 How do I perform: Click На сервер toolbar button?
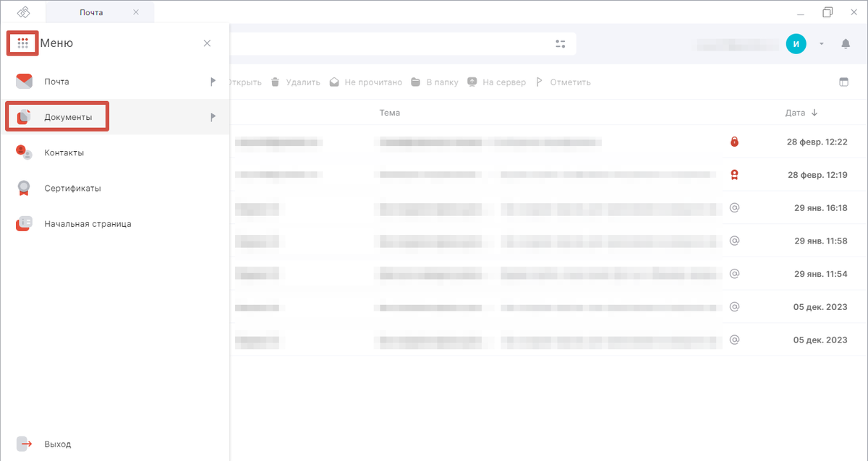click(x=496, y=82)
